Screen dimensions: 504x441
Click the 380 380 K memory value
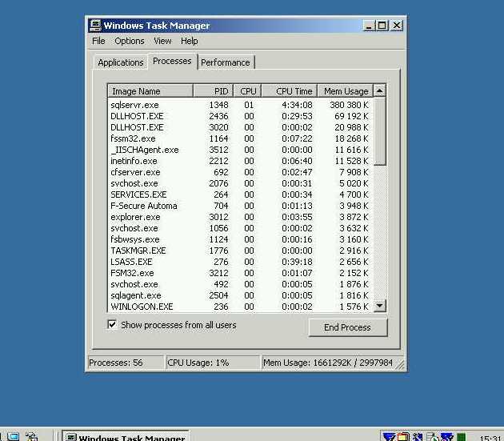[x=349, y=105]
